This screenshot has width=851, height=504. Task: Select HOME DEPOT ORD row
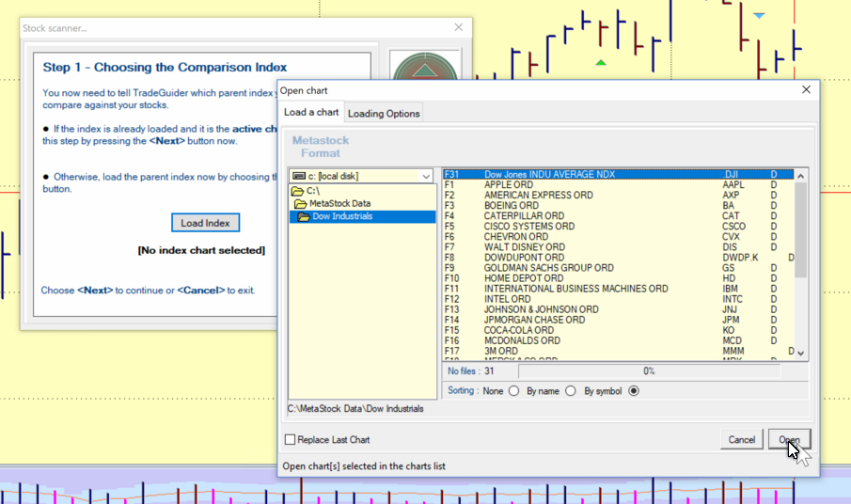click(x=618, y=278)
